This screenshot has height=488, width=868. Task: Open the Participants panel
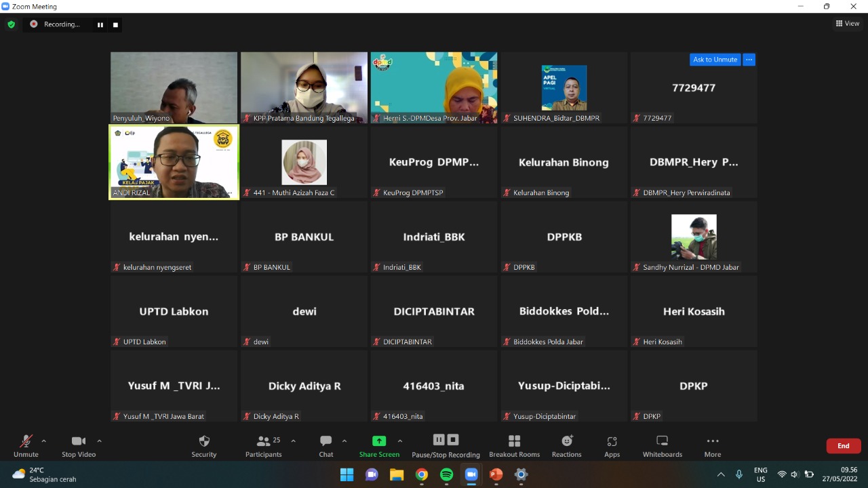pyautogui.click(x=264, y=445)
